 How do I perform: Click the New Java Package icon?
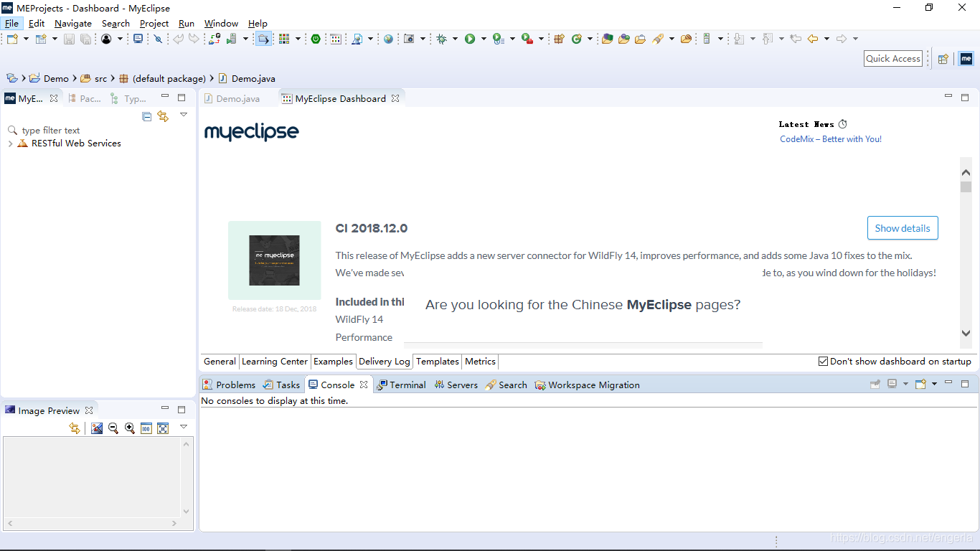559,39
